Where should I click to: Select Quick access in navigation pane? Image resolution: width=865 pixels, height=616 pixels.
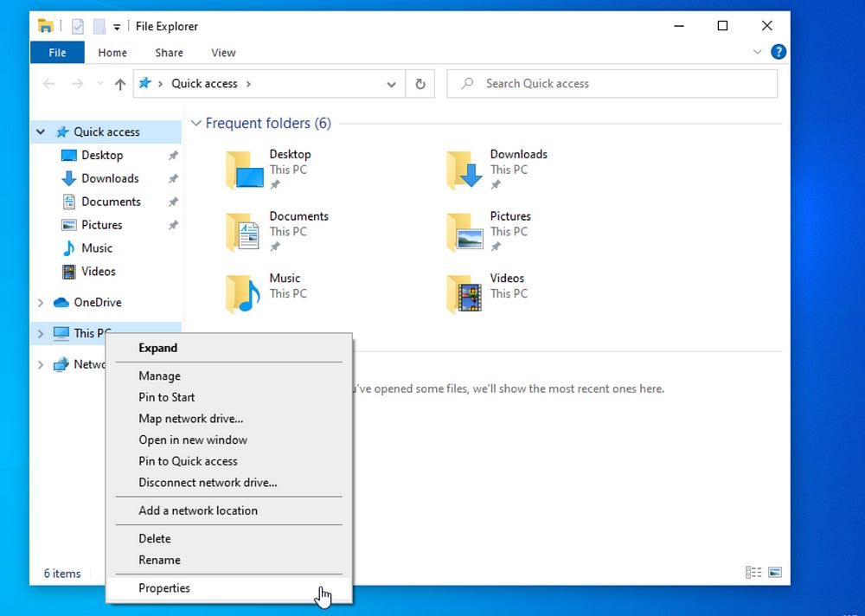click(106, 132)
